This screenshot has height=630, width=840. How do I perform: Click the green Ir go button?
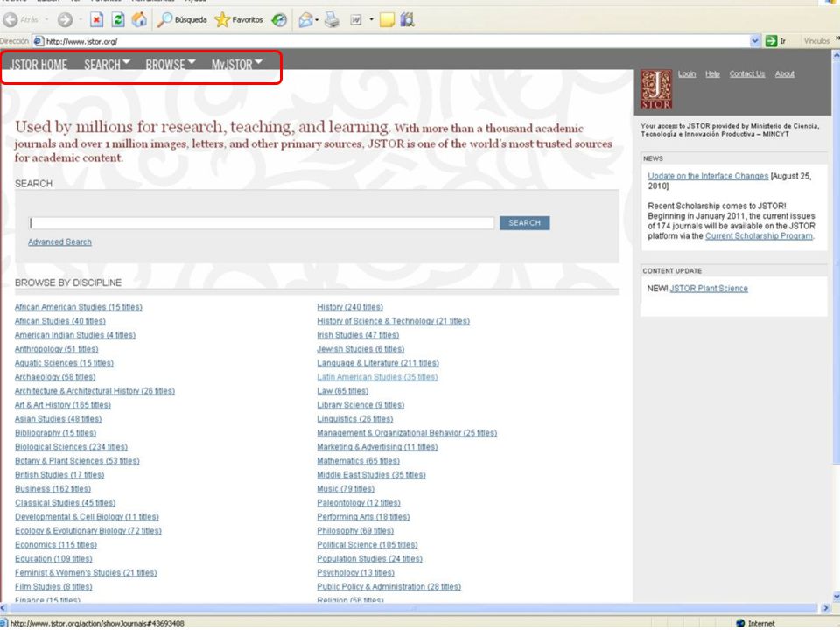tap(776, 41)
